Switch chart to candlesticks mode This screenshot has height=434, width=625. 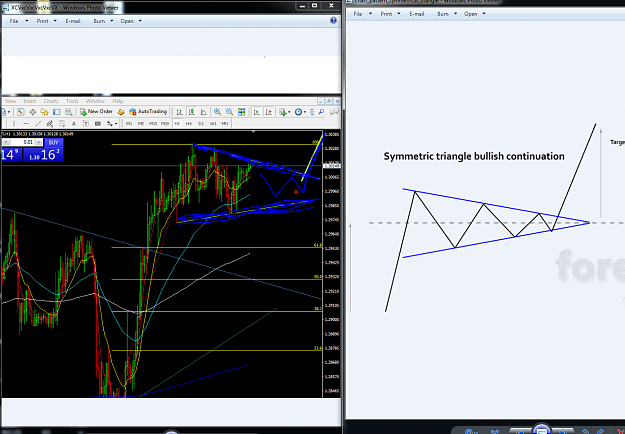point(192,112)
